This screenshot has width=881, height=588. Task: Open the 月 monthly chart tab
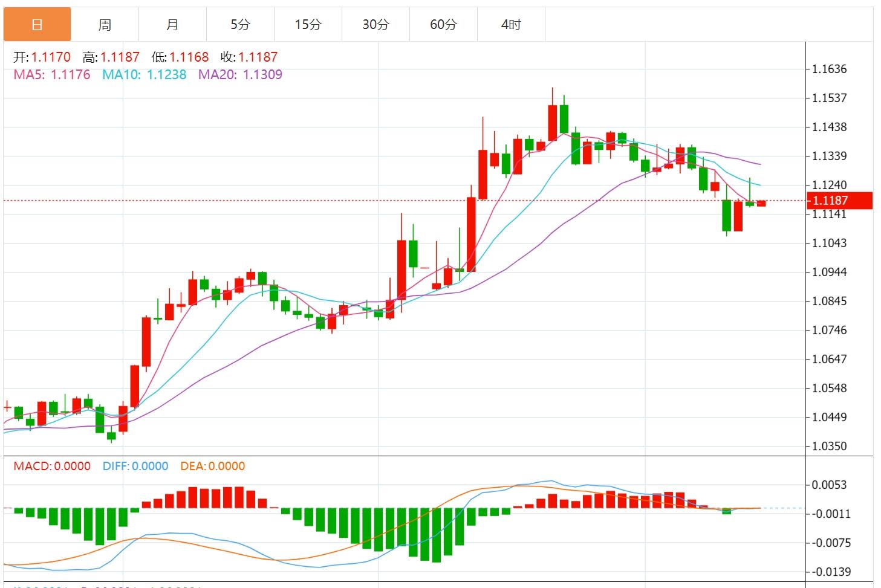[172, 24]
